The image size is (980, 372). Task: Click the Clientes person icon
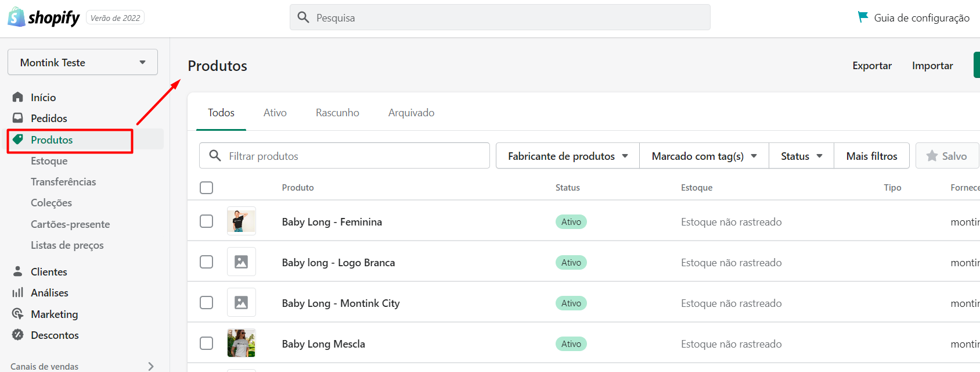[18, 271]
